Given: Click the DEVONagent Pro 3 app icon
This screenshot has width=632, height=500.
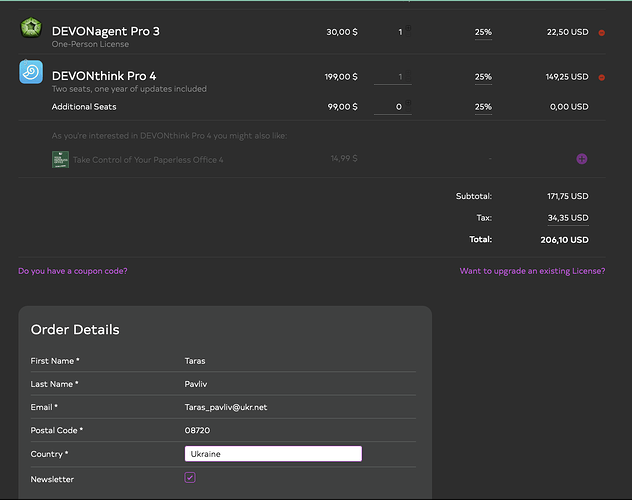Looking at the screenshot, I should point(31,29).
